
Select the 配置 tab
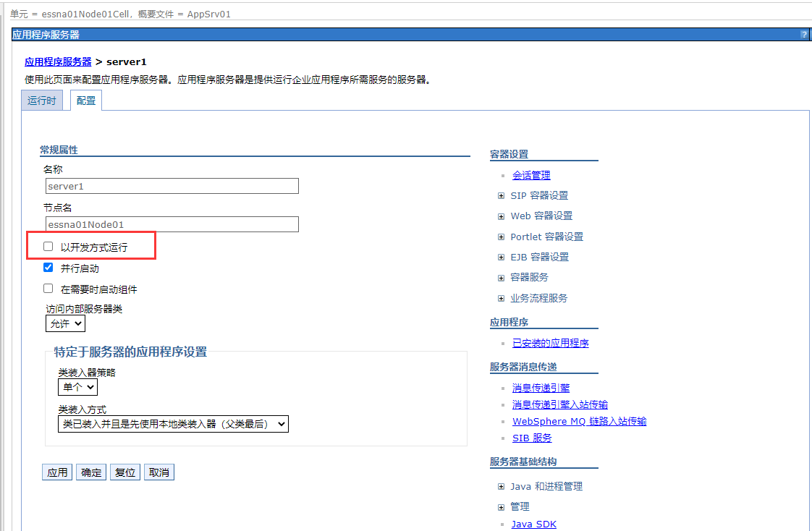coord(86,101)
